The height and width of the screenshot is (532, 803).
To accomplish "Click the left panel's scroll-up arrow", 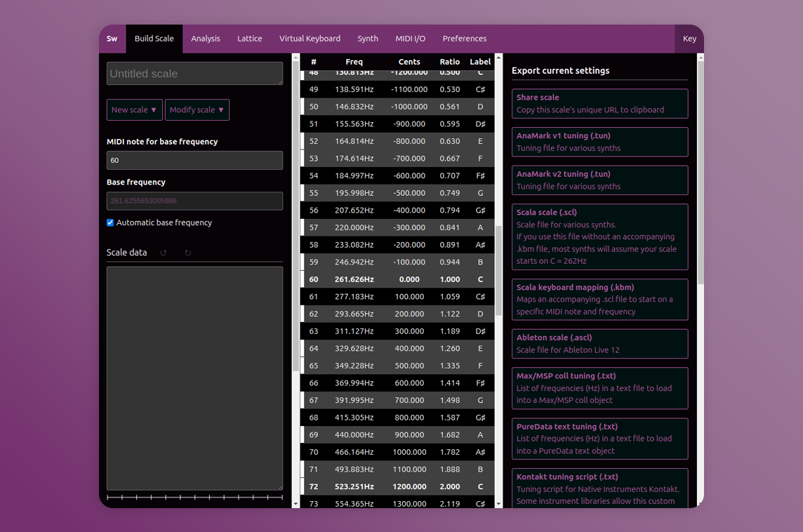I will (x=296, y=58).
